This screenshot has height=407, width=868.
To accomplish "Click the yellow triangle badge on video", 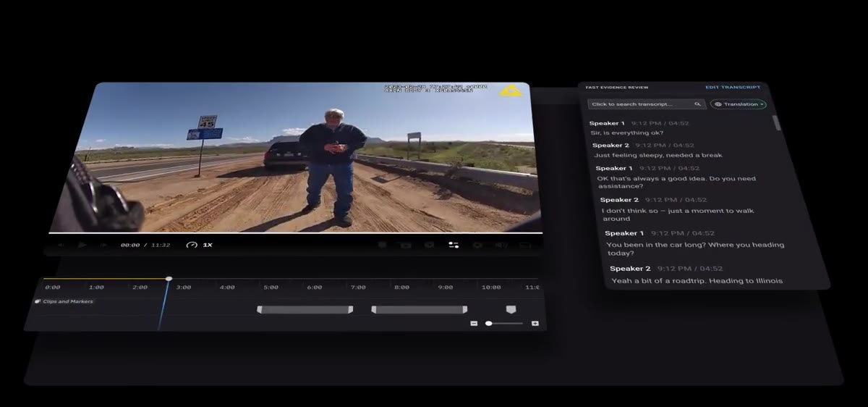I will tap(511, 91).
